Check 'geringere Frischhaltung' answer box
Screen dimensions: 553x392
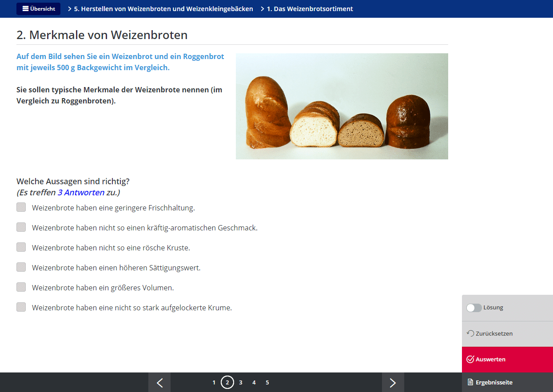pyautogui.click(x=21, y=207)
